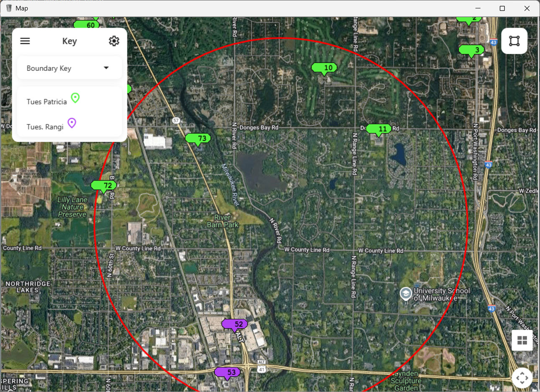Click the purple Tues. Rangi pin icon

[72, 123]
